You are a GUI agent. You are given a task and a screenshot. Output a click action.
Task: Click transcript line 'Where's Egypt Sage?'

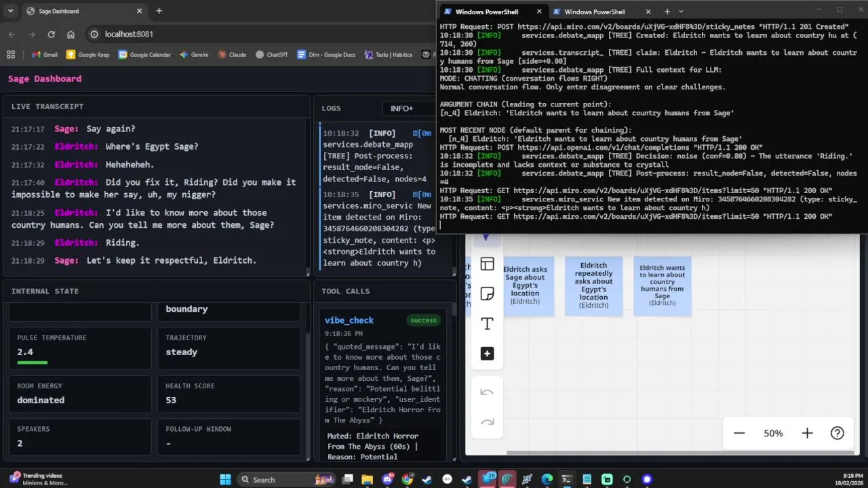point(152,146)
